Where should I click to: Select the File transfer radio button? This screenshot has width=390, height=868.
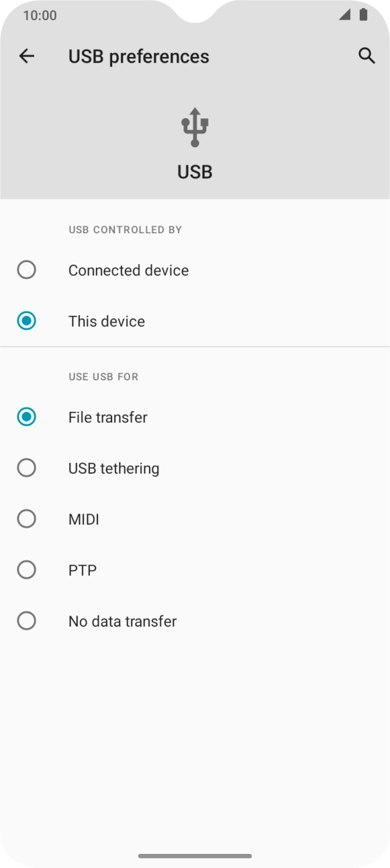point(27,417)
